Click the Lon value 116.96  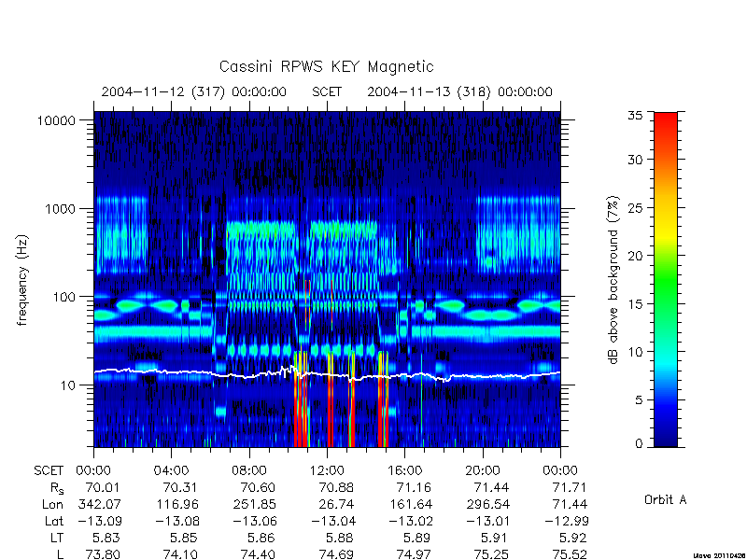point(177,504)
